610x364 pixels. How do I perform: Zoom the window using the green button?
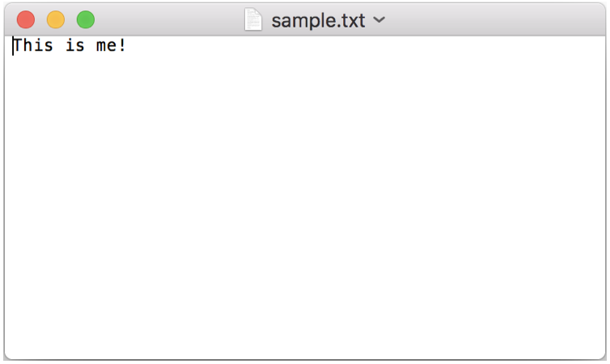click(x=86, y=19)
